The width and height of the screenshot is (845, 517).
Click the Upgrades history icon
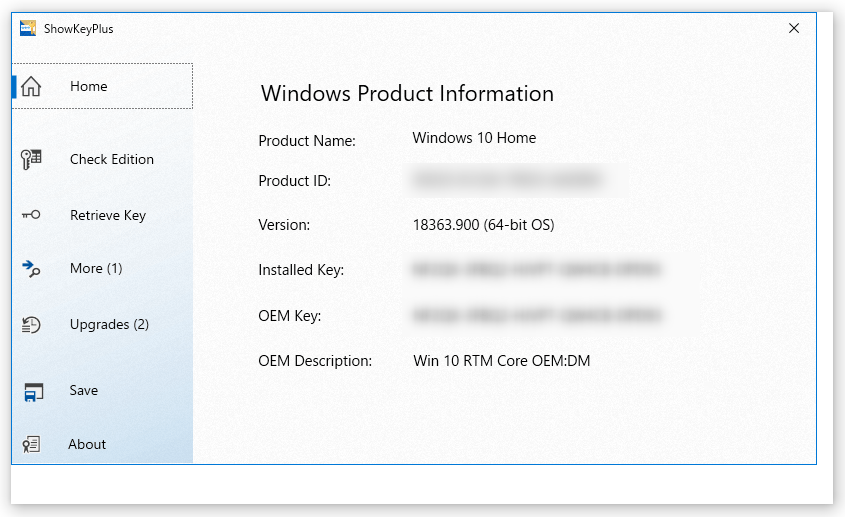point(31,325)
